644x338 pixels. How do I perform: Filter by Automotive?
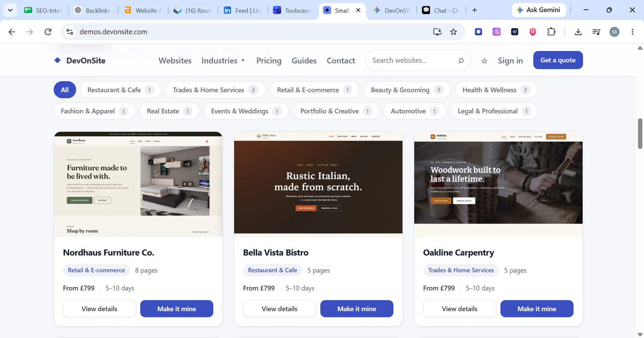tap(415, 111)
